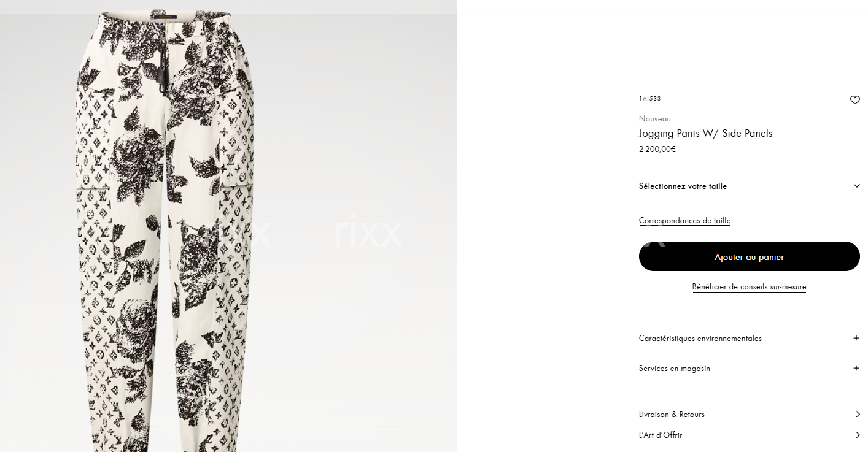Click the Ajouter au panier button
The image size is (868, 452).
click(749, 256)
